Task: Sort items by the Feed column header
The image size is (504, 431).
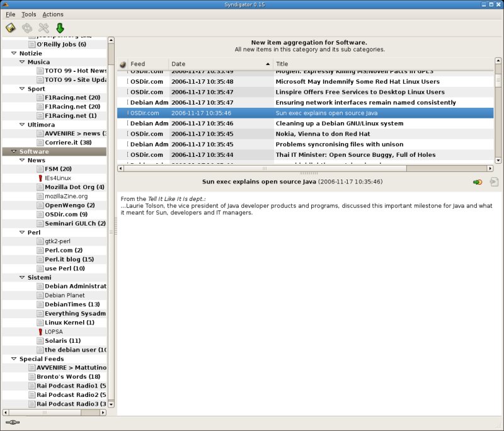Action: pyautogui.click(x=148, y=64)
